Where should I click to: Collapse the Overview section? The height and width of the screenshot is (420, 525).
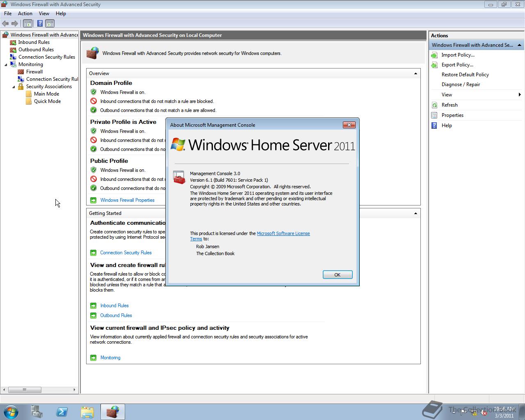415,73
